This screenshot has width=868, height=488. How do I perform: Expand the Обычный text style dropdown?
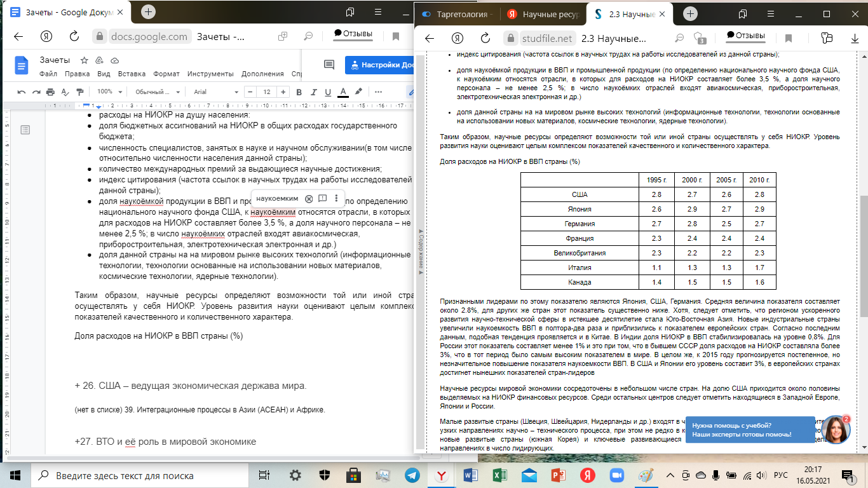156,91
